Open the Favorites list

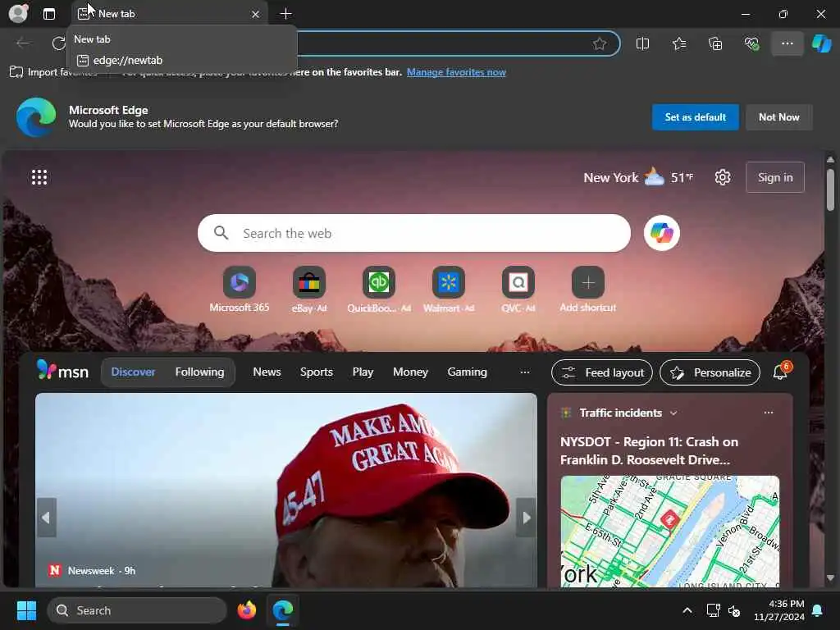point(679,43)
